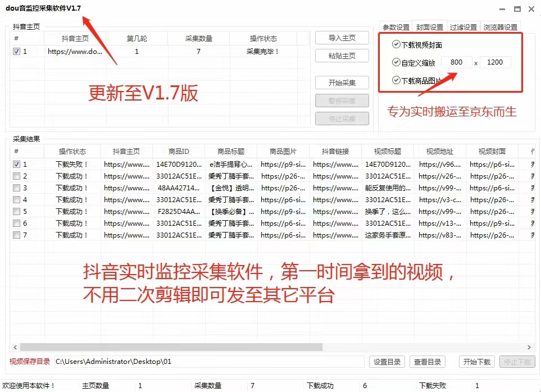This screenshot has height=392, width=541.
Task: Click 操作状态 header in results table
Action: 72,152
